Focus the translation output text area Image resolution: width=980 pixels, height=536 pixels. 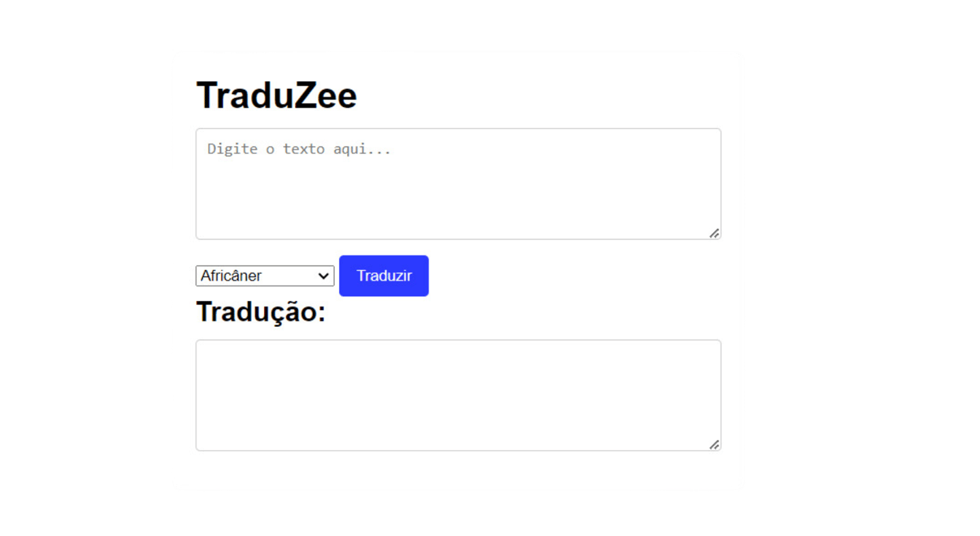[458, 395]
